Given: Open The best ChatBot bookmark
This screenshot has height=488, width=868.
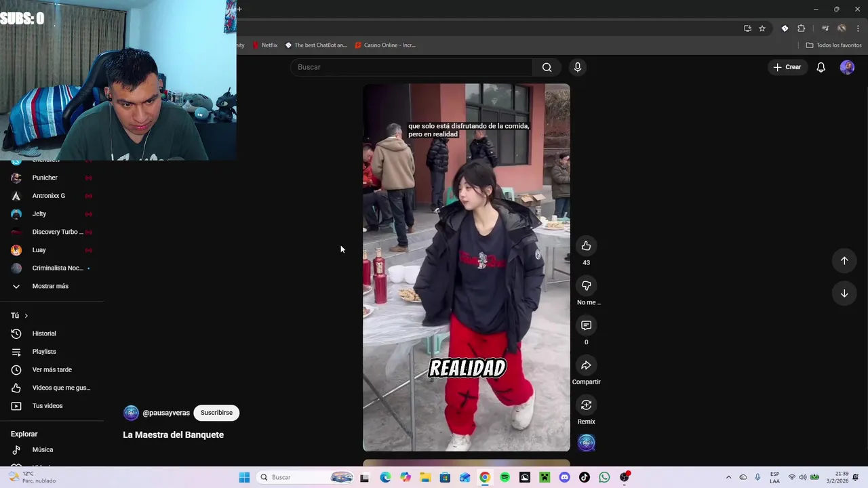Looking at the screenshot, I should tap(316, 45).
